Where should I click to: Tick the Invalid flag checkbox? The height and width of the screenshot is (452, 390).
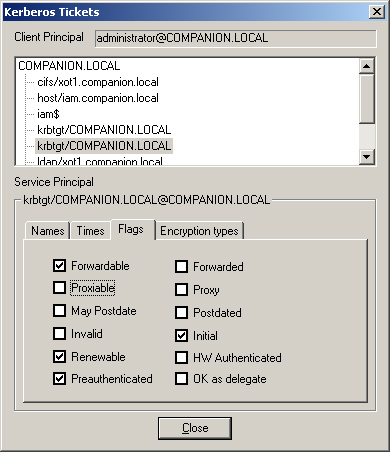coord(59,333)
